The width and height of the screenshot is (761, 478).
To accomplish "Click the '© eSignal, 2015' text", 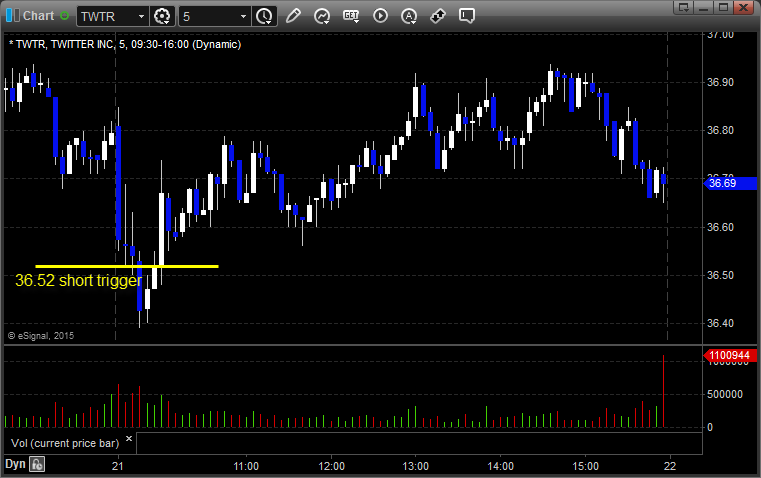I will point(41,336).
